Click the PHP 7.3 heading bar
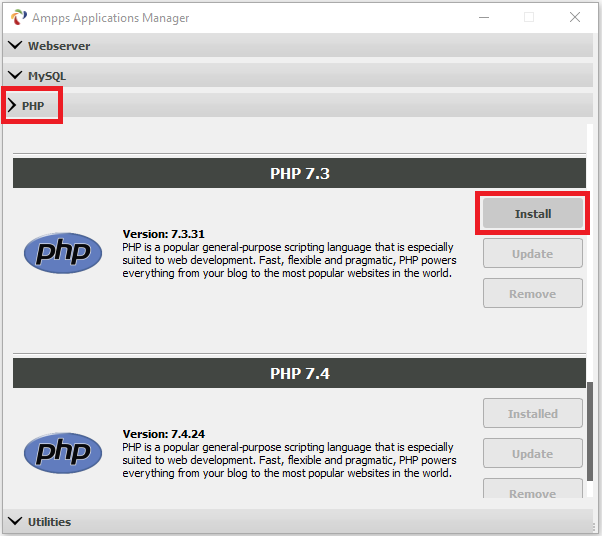602x536 pixels. click(299, 173)
